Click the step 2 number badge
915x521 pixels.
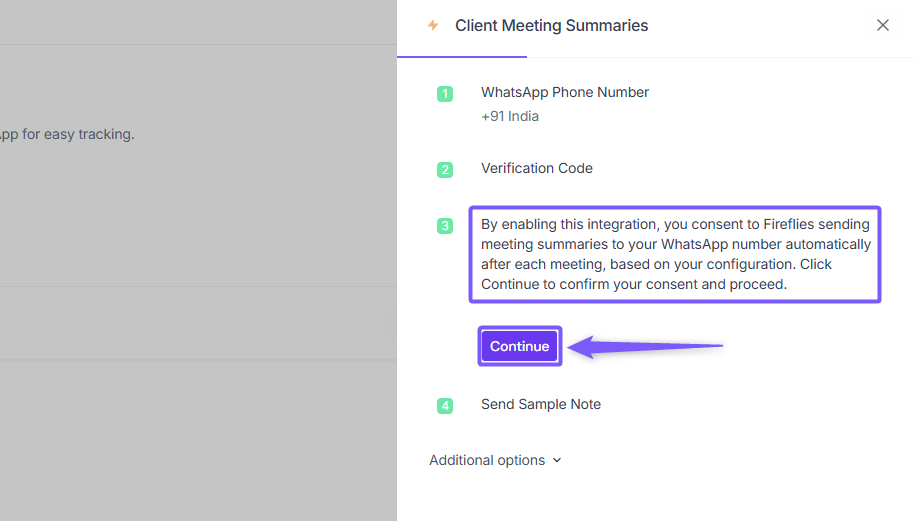point(445,170)
